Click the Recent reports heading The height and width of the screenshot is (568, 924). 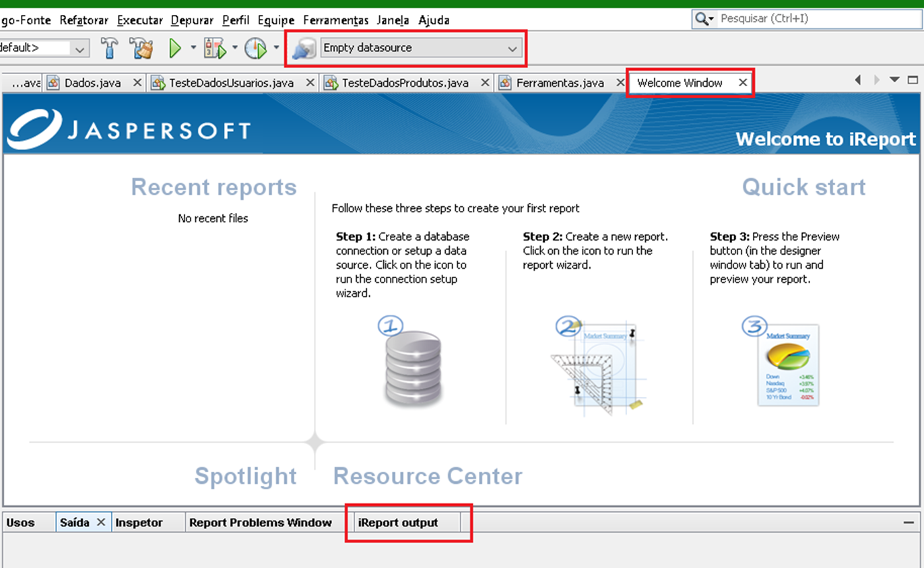213,187
